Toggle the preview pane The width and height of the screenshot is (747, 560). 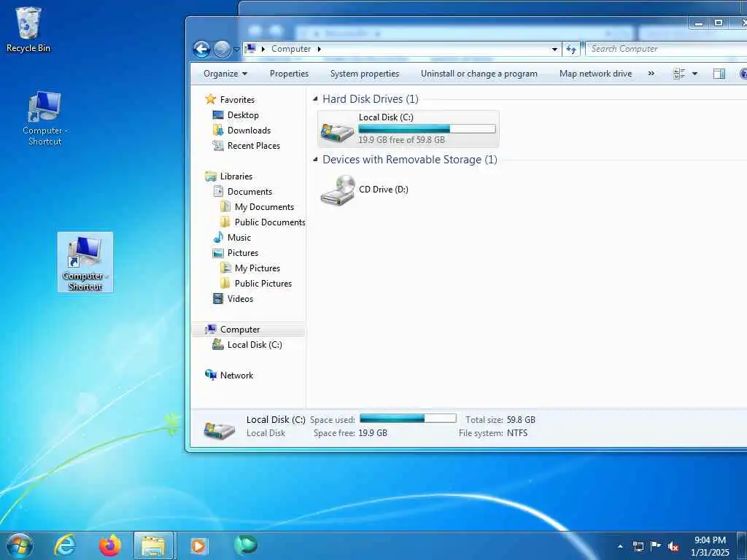(x=719, y=74)
